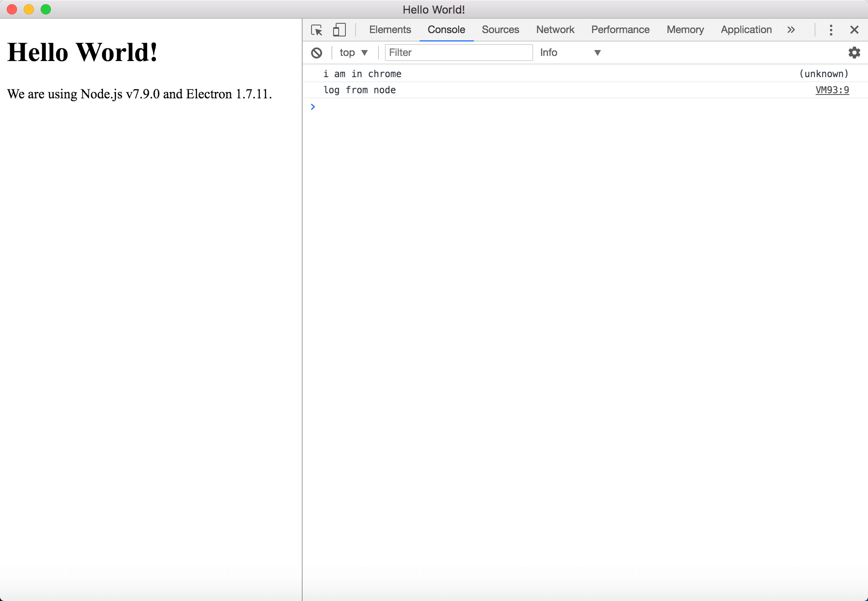
Task: Close the DevTools panel with X
Action: click(x=854, y=30)
